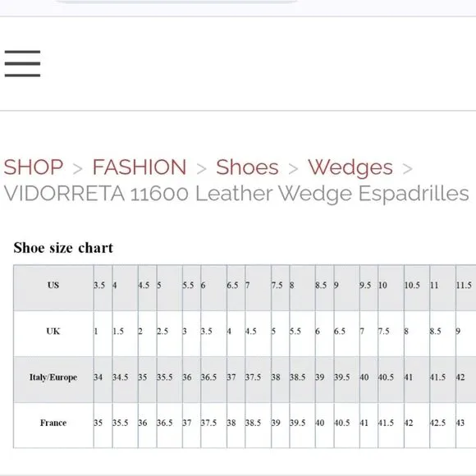
Task: Navigate to the Shoes breadcrumb
Action: [x=247, y=167]
